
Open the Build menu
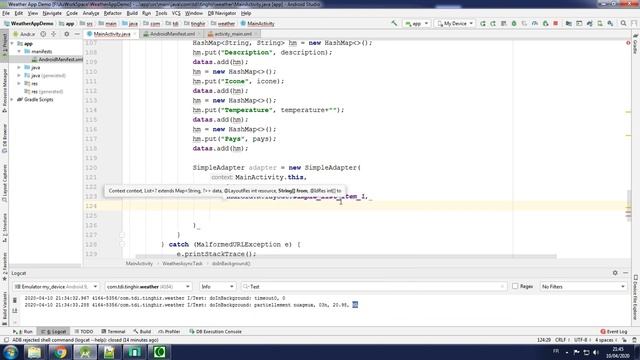point(132,13)
